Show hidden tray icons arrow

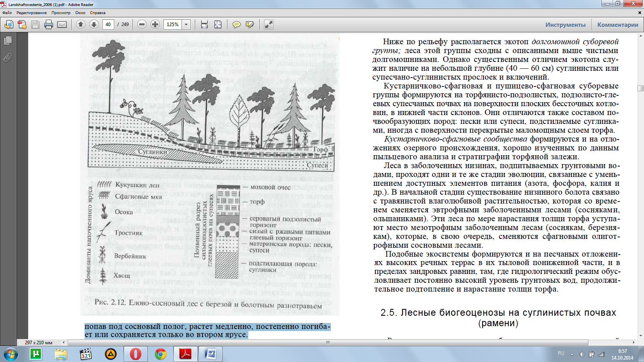click(572, 354)
